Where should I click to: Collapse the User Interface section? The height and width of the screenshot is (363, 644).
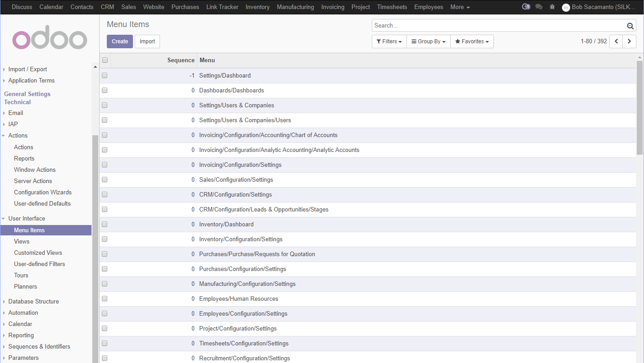[27, 218]
